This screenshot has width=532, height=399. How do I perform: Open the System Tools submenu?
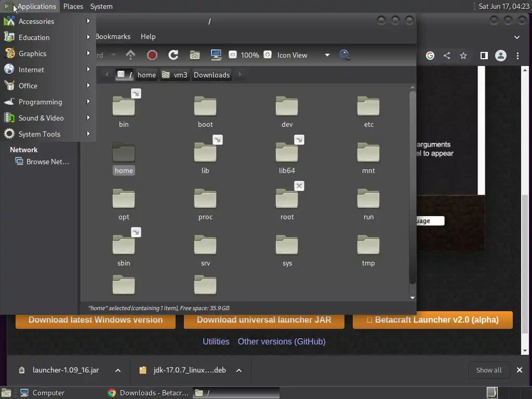tap(47, 134)
